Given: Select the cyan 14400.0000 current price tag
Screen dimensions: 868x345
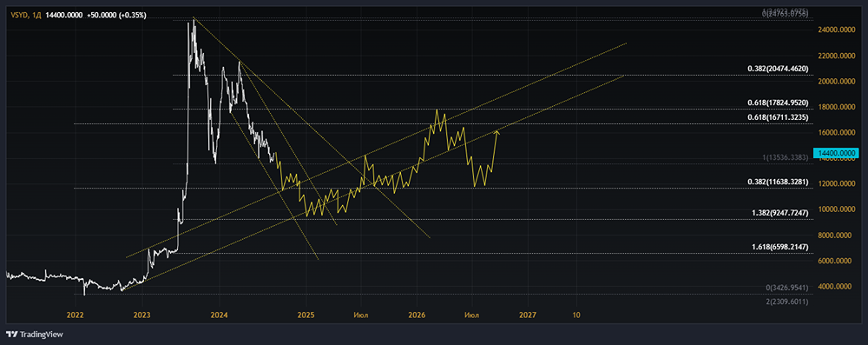Looking at the screenshot, I should pyautogui.click(x=835, y=152).
